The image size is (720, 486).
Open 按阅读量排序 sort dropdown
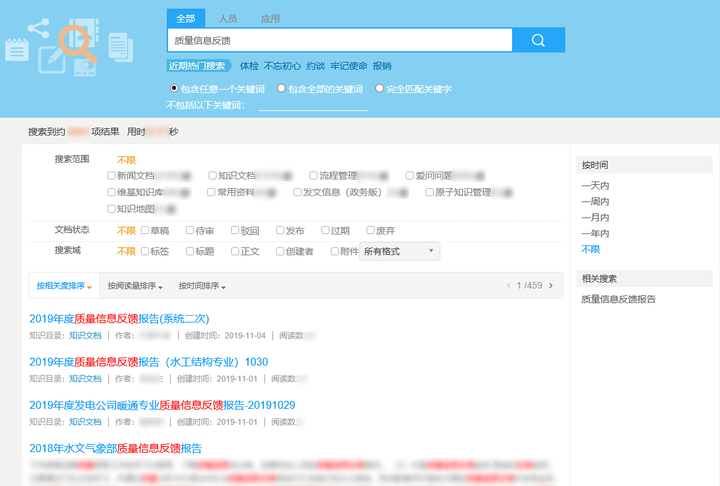(135, 286)
